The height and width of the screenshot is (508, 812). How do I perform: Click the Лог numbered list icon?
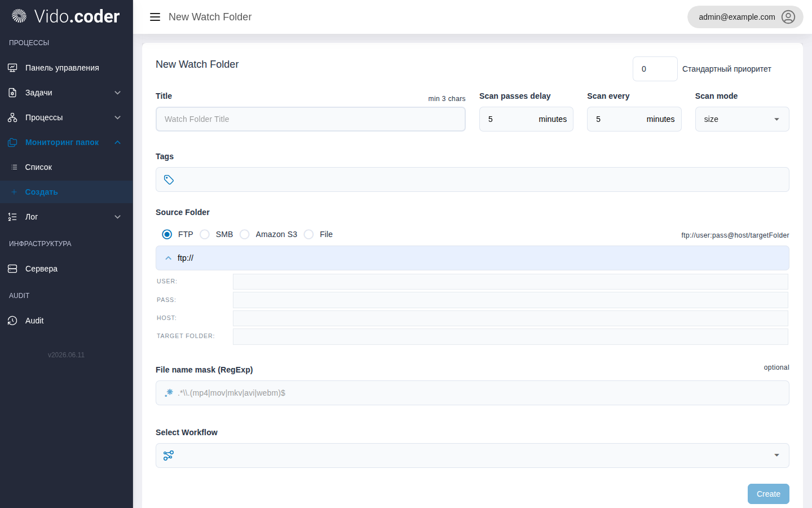click(12, 217)
